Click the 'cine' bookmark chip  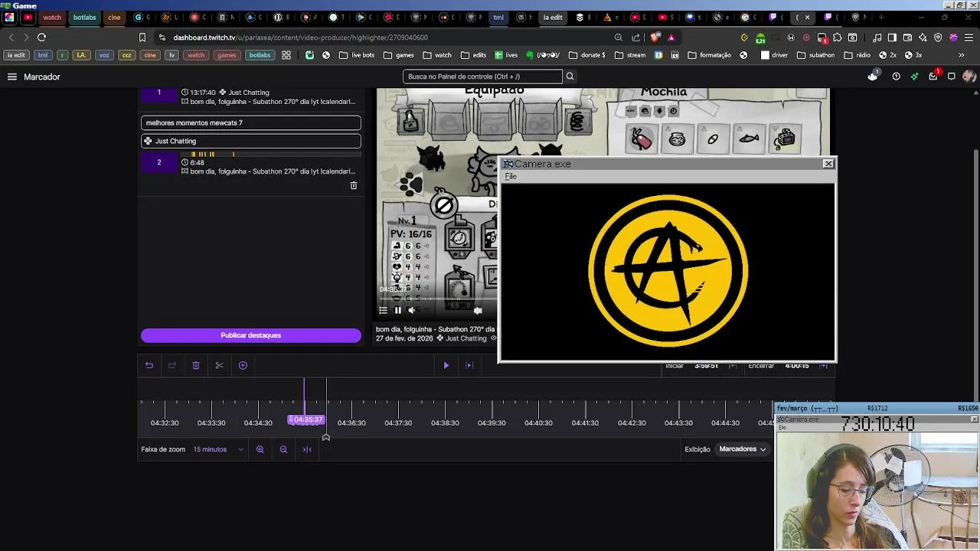click(x=150, y=55)
